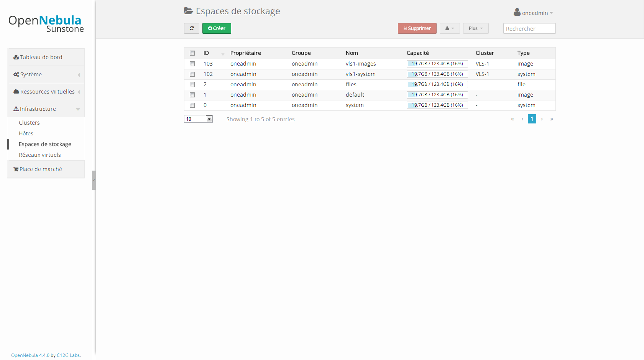The width and height of the screenshot is (644, 360).
Task: Expand the oneadmin user menu
Action: (x=533, y=13)
